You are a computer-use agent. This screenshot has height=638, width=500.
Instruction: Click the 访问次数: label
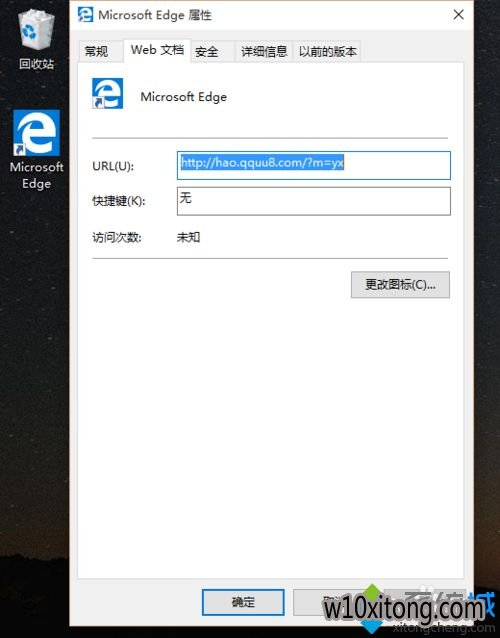pyautogui.click(x=117, y=237)
